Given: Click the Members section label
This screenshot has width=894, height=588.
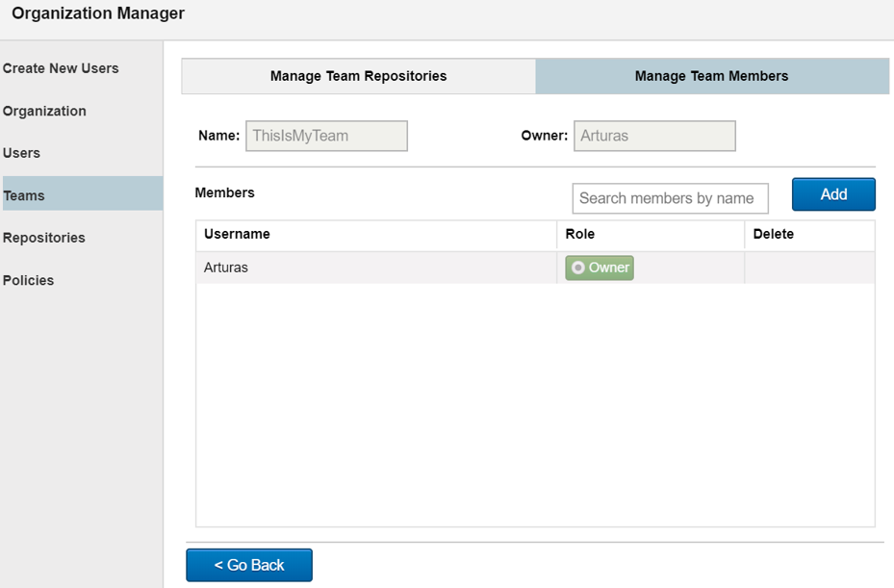Looking at the screenshot, I should click(x=224, y=192).
